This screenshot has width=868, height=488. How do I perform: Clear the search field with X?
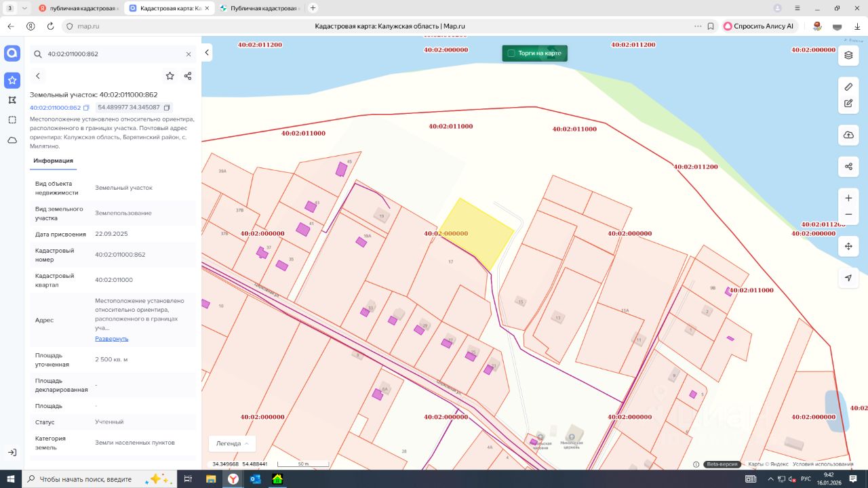click(189, 54)
